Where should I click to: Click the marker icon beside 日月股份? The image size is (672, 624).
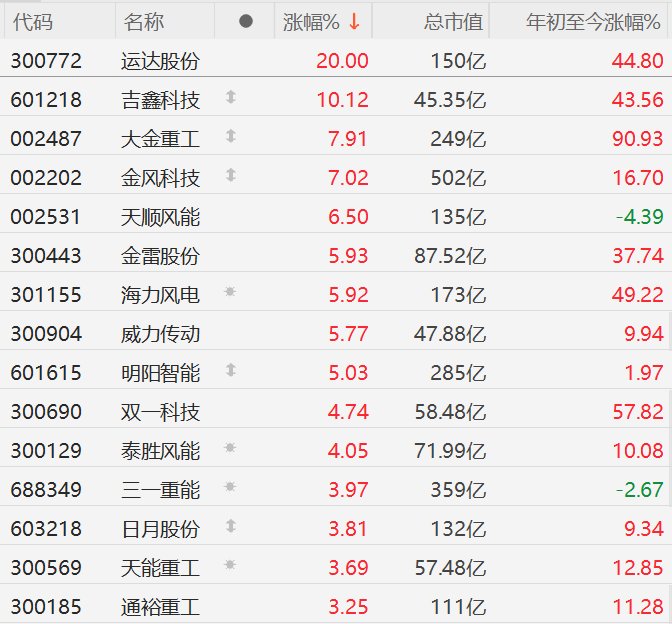231,526
